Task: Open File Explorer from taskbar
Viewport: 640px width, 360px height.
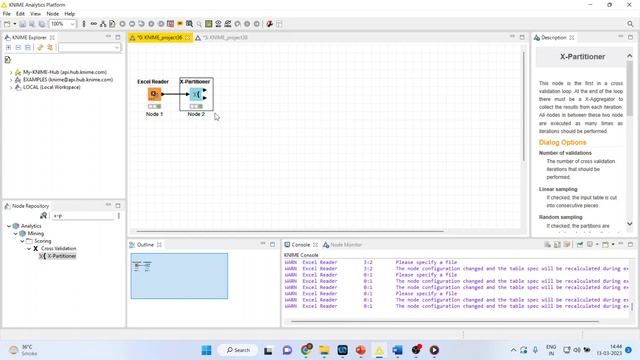Action: coord(324,350)
